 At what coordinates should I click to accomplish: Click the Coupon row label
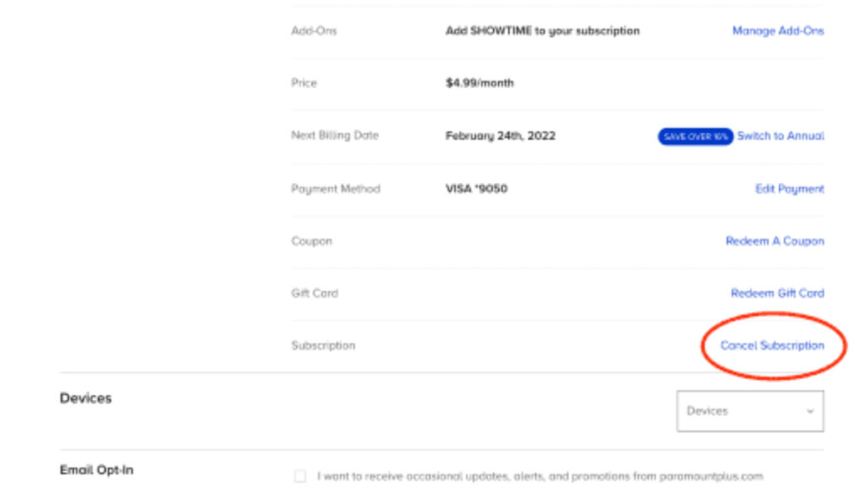[x=311, y=241]
